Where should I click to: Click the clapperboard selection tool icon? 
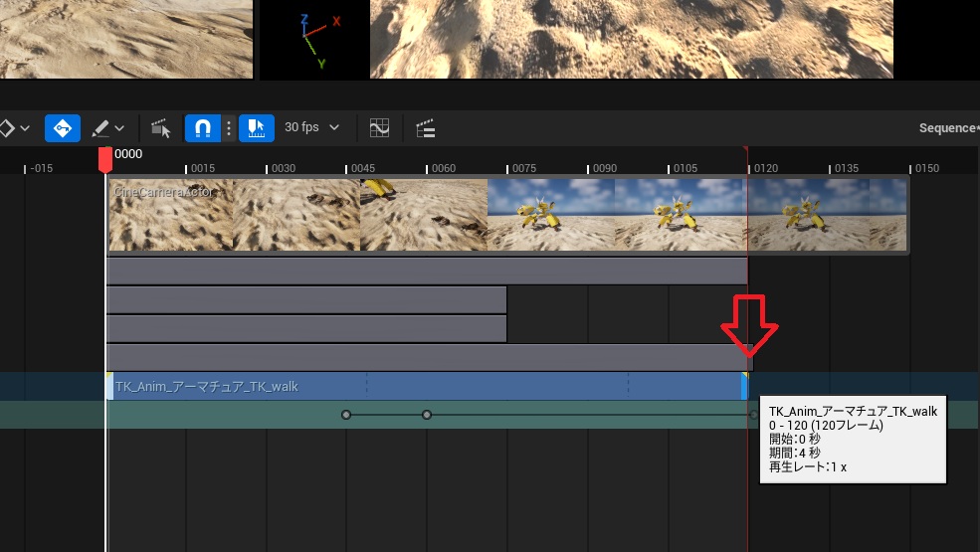pyautogui.click(x=160, y=128)
